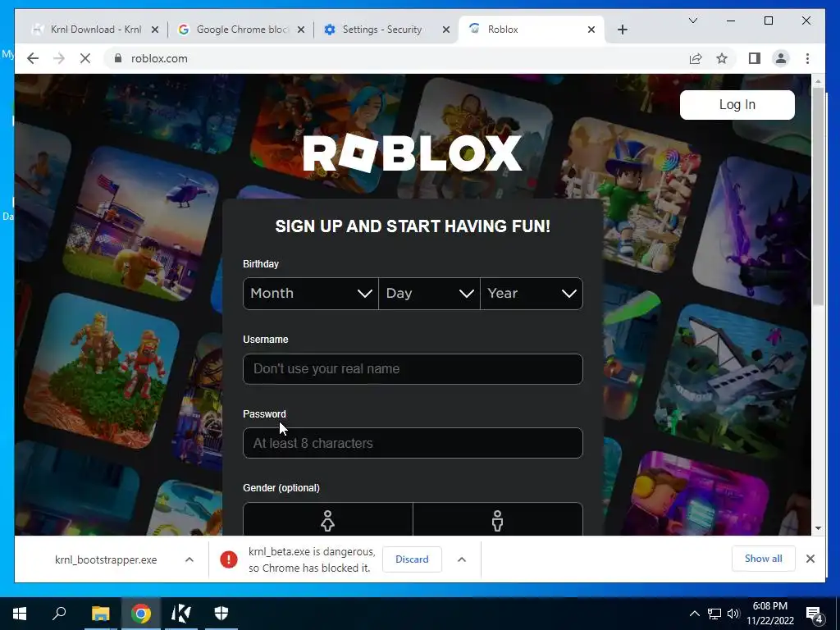Open the network tray icon

[x=714, y=614]
